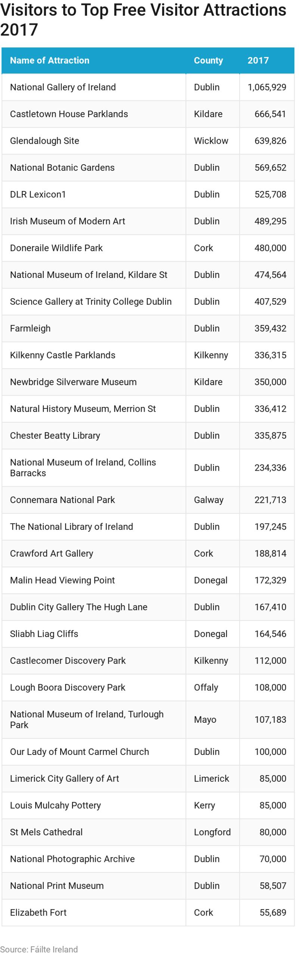Click the Doneraile Wildlife Park name
The height and width of the screenshot is (980, 299).
(56, 248)
